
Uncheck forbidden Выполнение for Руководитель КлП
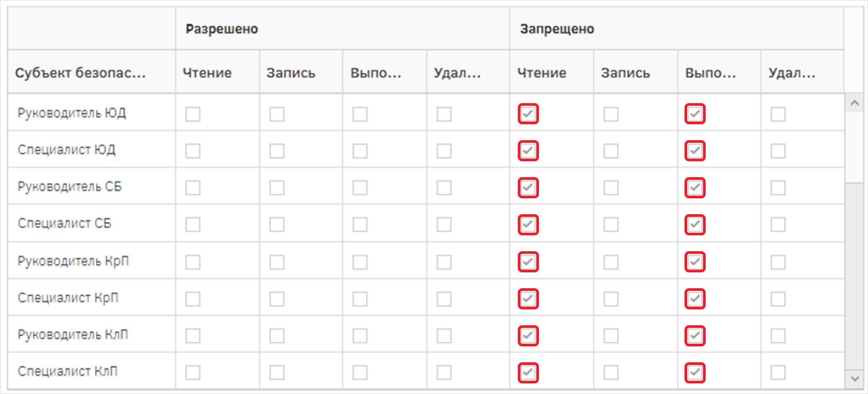tap(695, 336)
